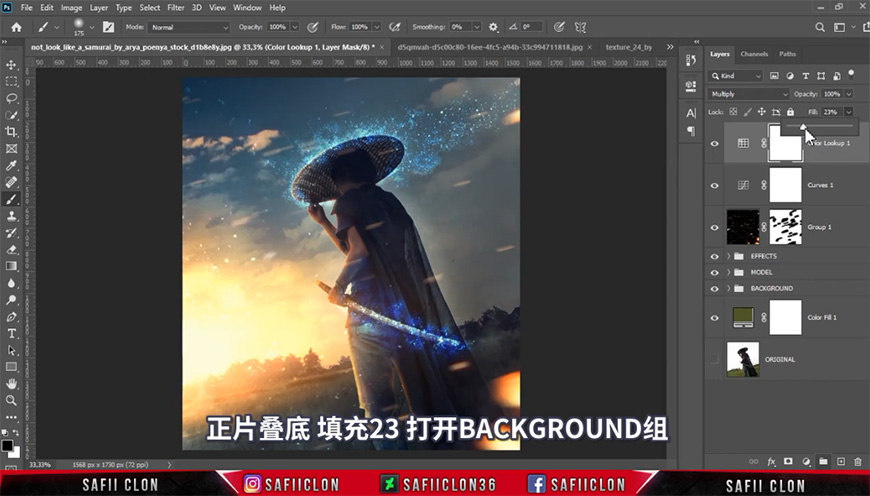Select the ORIGINAL layer thumbnail
870x496 pixels.
(743, 360)
